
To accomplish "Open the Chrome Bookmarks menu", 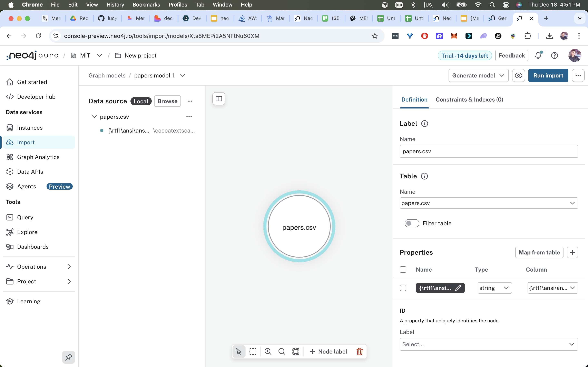I will pyautogui.click(x=146, y=5).
